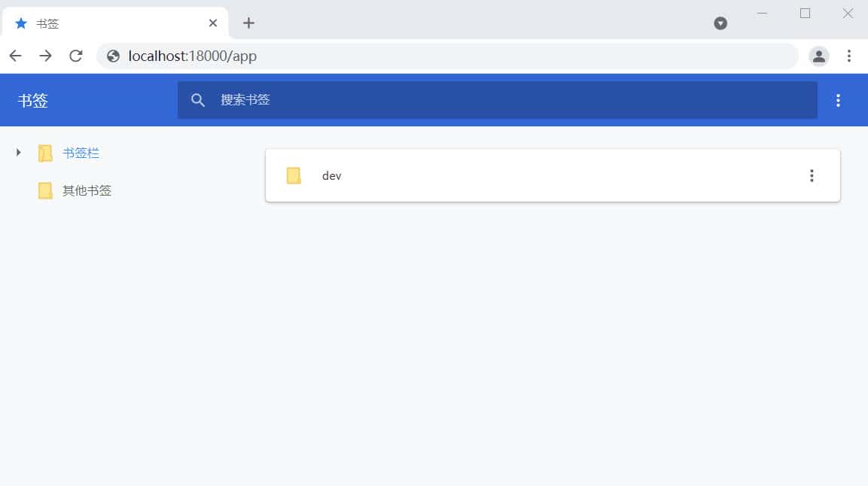Click the forward navigation arrow
The height and width of the screenshot is (486, 868).
(x=45, y=56)
